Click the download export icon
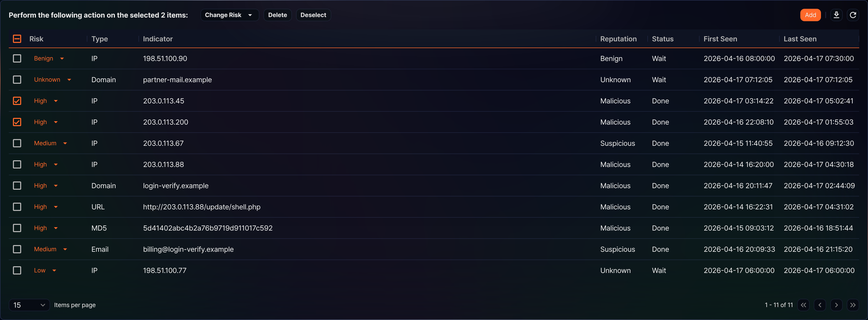This screenshot has height=320, width=868. 836,15
